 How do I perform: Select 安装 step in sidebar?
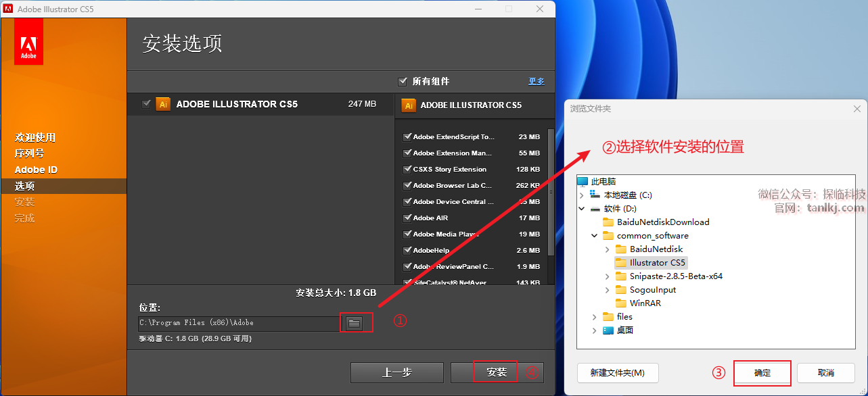[x=24, y=202]
